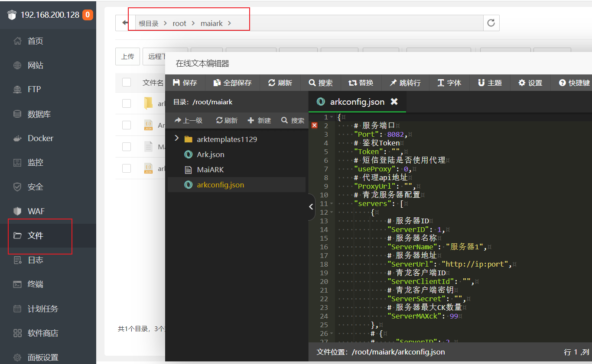Fold the servers array at line 11
592x364 pixels.
coord(332,204)
